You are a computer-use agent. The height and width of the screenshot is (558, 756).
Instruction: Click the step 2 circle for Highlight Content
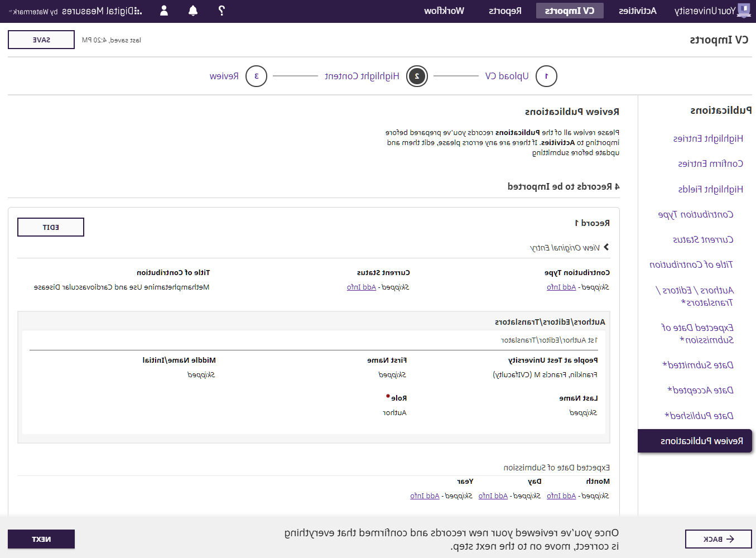pyautogui.click(x=417, y=76)
